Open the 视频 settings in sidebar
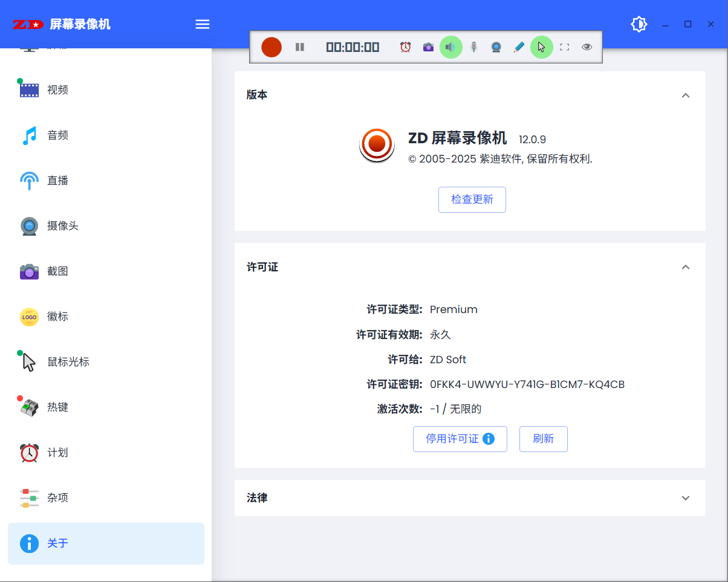The image size is (728, 582). coord(58,90)
